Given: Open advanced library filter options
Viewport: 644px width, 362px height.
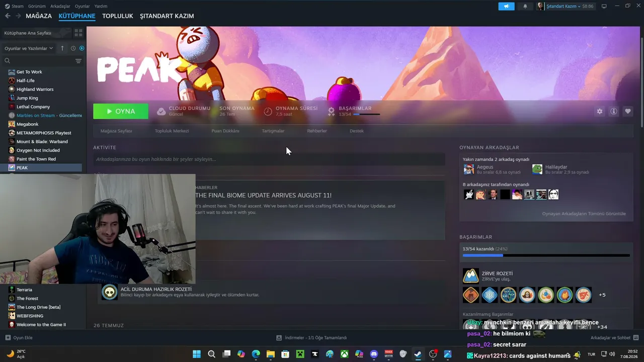Looking at the screenshot, I should (78, 61).
